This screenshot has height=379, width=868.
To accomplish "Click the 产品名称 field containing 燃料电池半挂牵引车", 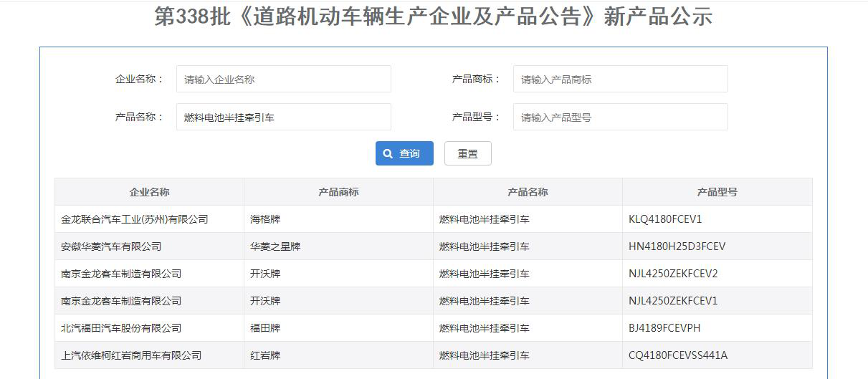I will click(284, 117).
